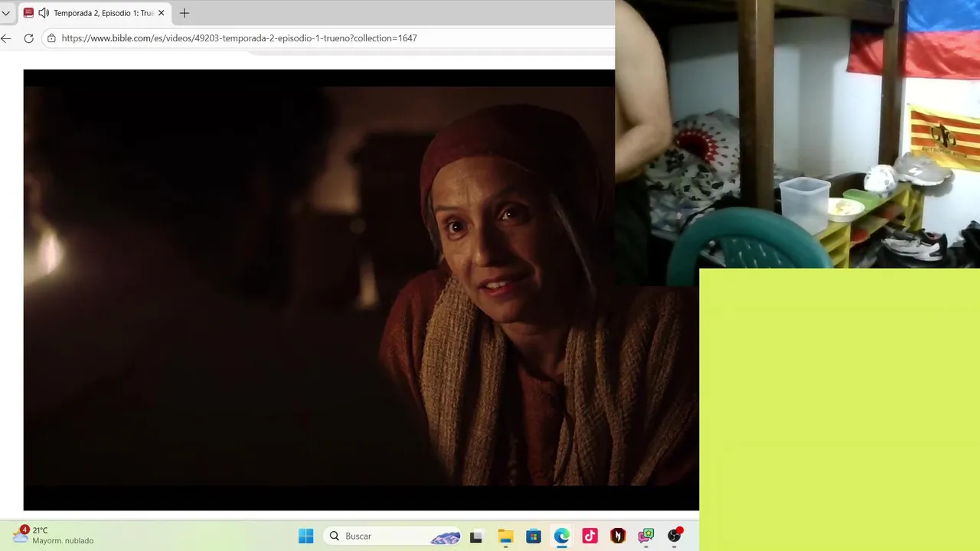Click the bible.com URL address bar
Image resolution: width=980 pixels, height=551 pixels.
click(x=329, y=38)
